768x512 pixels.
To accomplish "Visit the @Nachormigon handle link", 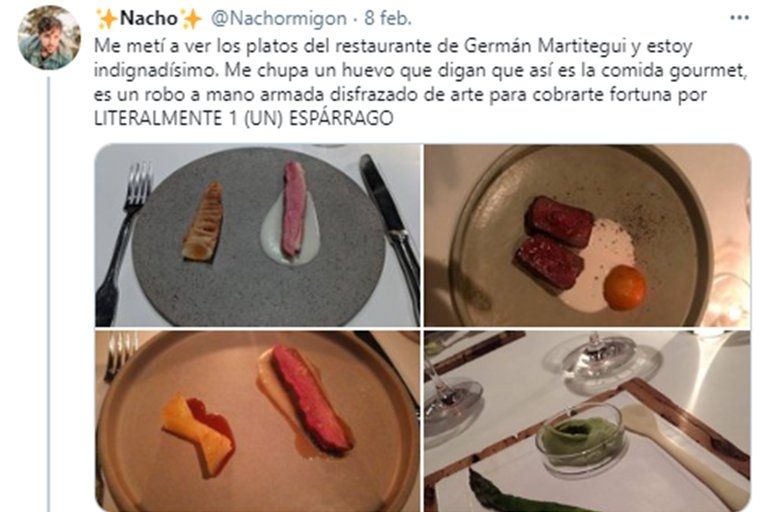I will (x=279, y=19).
